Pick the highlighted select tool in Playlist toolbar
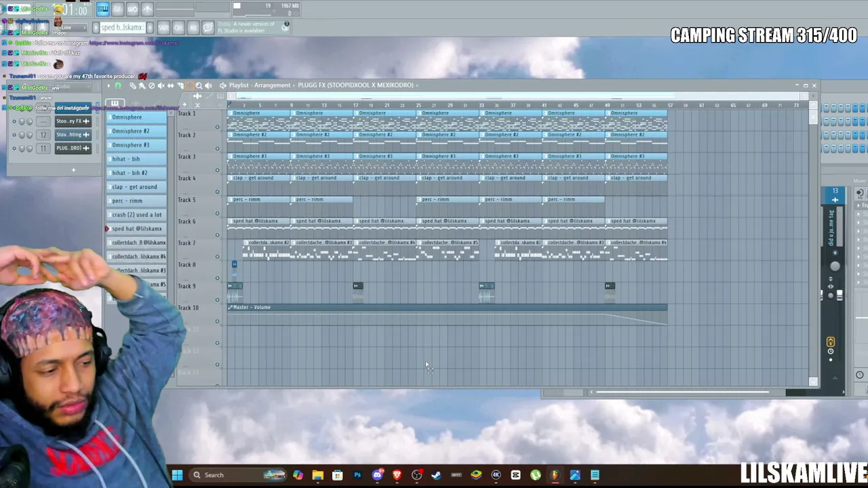This screenshot has height=488, width=868. click(189, 85)
